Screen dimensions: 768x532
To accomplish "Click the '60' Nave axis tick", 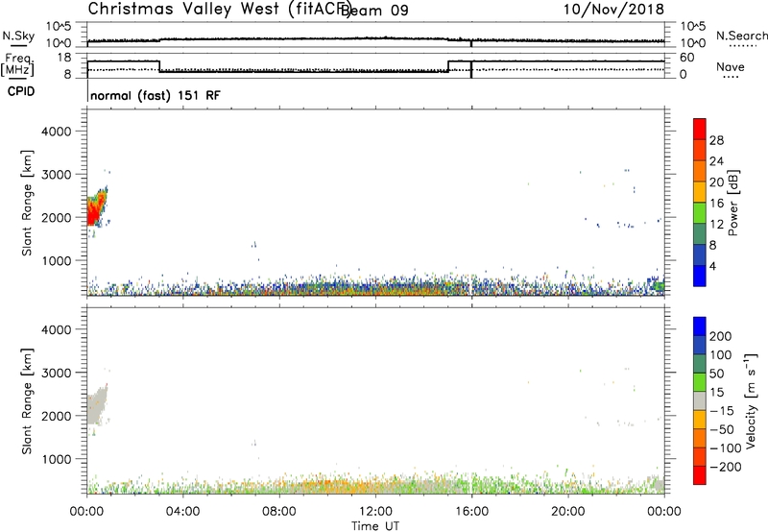I will (687, 58).
